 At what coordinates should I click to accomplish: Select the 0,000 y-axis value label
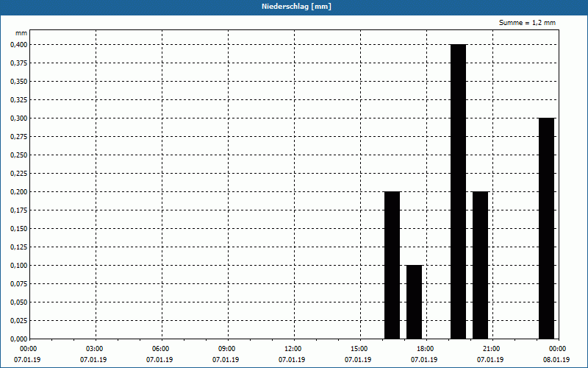point(18,339)
